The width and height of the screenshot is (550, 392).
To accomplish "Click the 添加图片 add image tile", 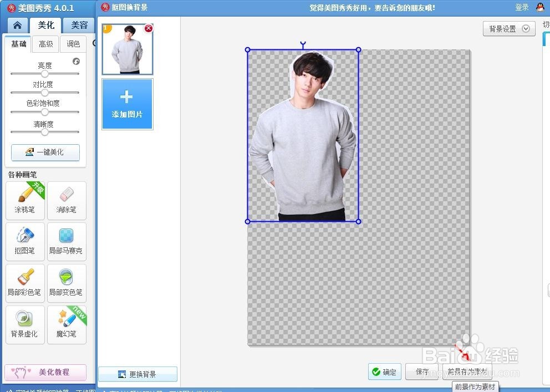I will 128,104.
